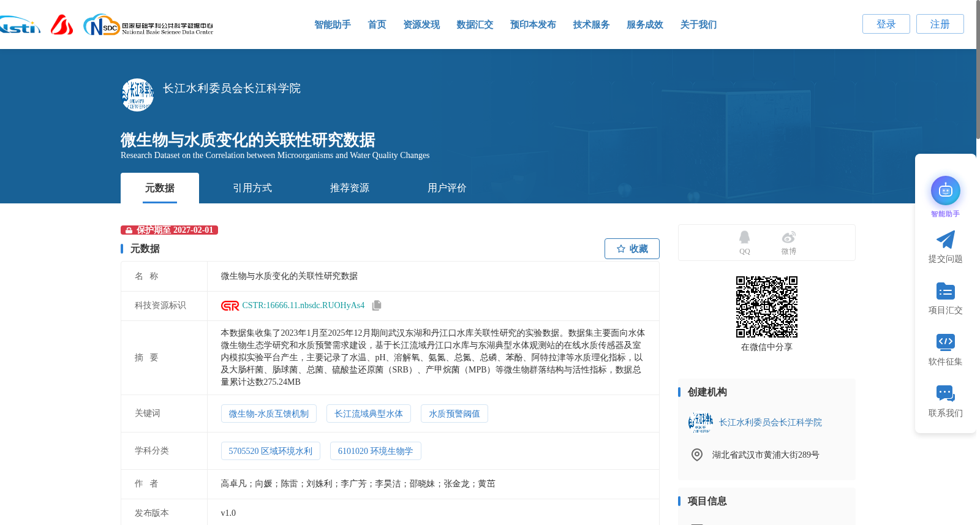This screenshot has height=525, width=980.
Task: Click the CSTR logo beside the resource identifier
Action: pos(230,306)
